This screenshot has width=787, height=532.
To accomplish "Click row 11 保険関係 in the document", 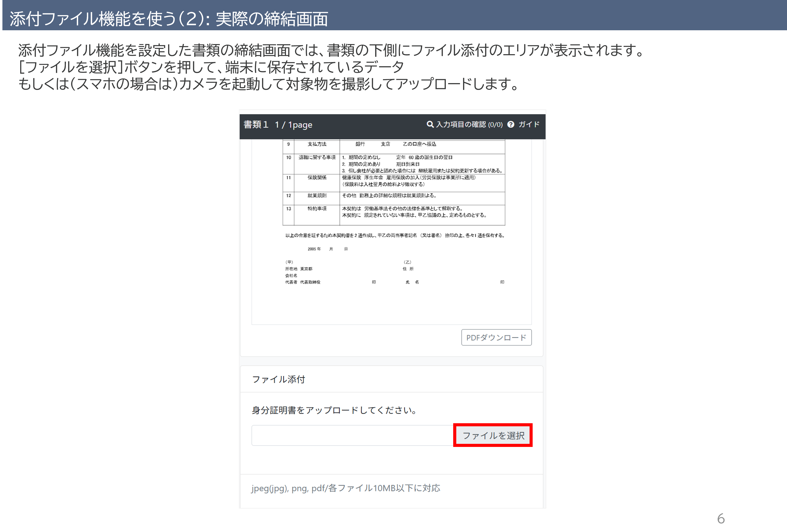I will pos(317,177).
